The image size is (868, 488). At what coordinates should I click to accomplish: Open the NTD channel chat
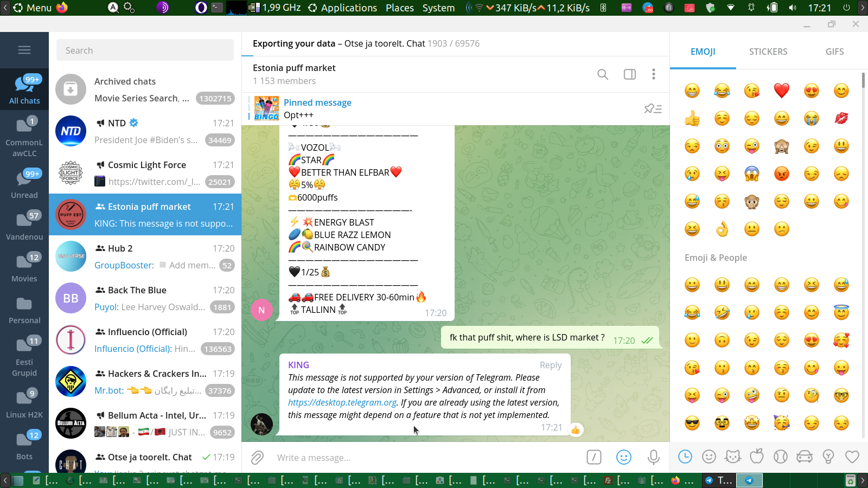point(145,131)
